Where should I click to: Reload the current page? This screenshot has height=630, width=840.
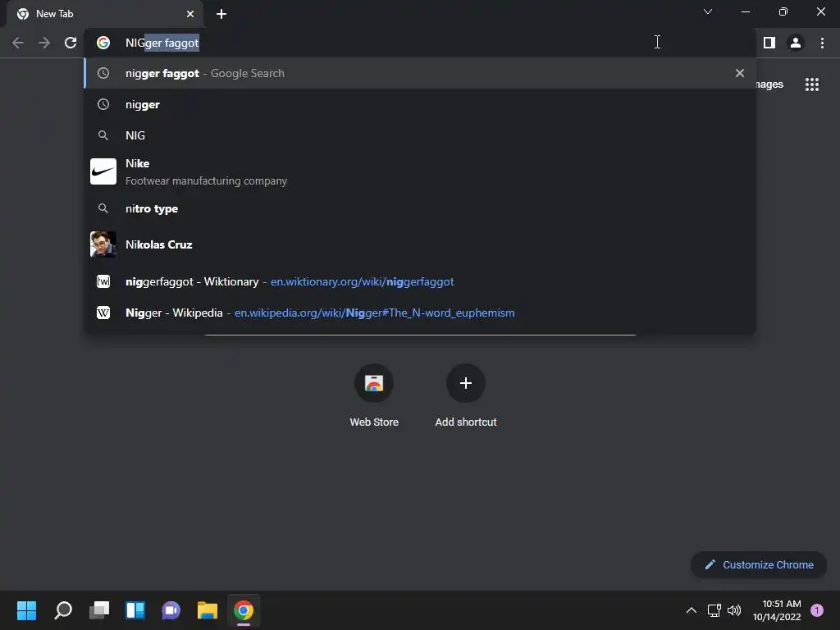coord(71,43)
